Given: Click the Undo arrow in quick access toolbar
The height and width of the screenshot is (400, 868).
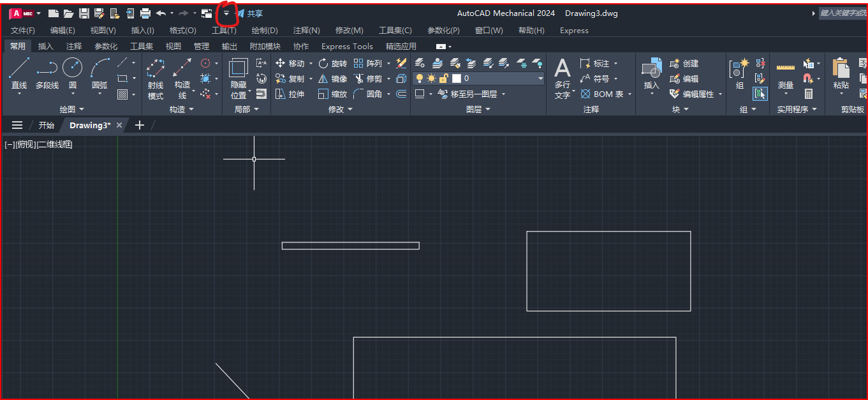Looking at the screenshot, I should [161, 13].
